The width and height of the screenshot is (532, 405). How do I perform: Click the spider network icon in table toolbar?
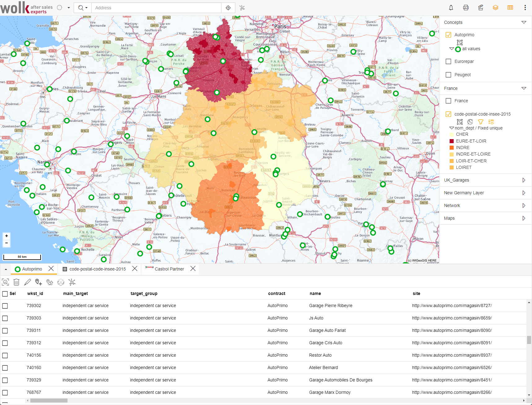pos(72,282)
